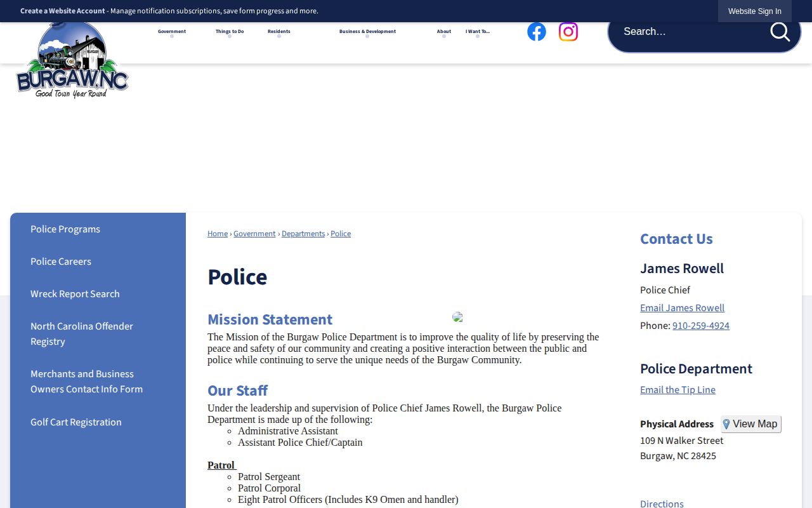Open the Directions link

coord(662,504)
